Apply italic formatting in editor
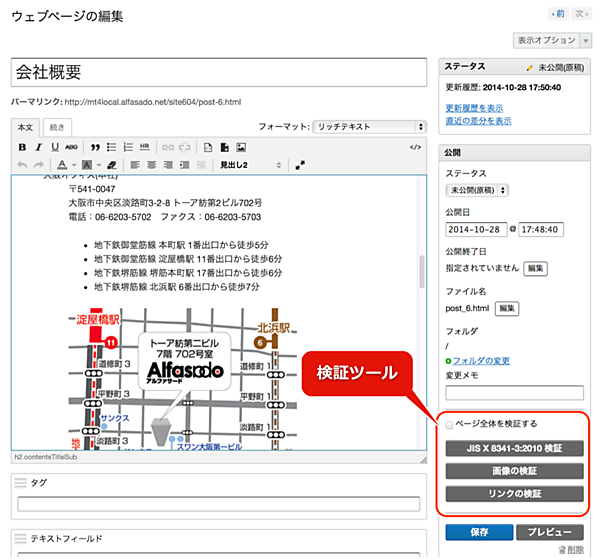600x560 pixels. click(x=38, y=147)
